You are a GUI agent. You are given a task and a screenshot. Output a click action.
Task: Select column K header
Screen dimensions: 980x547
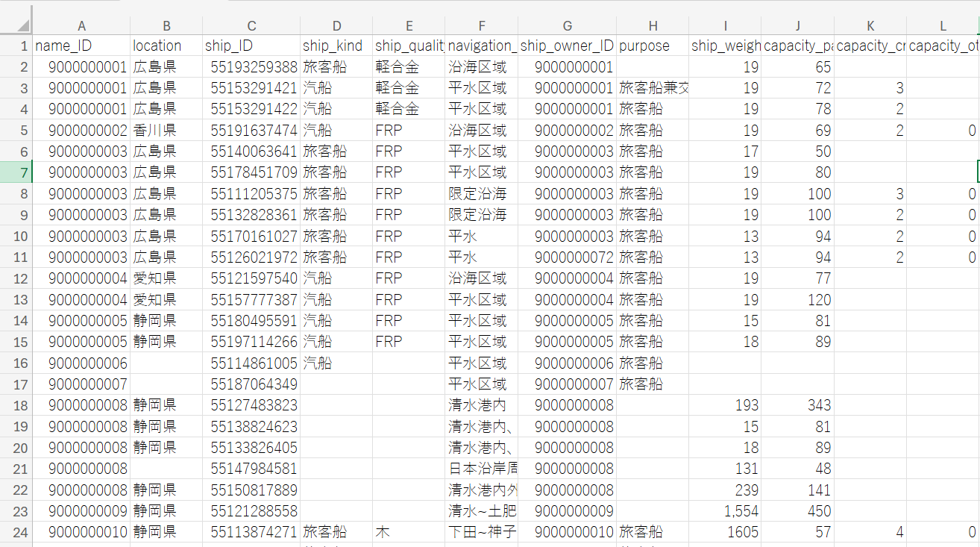[870, 25]
